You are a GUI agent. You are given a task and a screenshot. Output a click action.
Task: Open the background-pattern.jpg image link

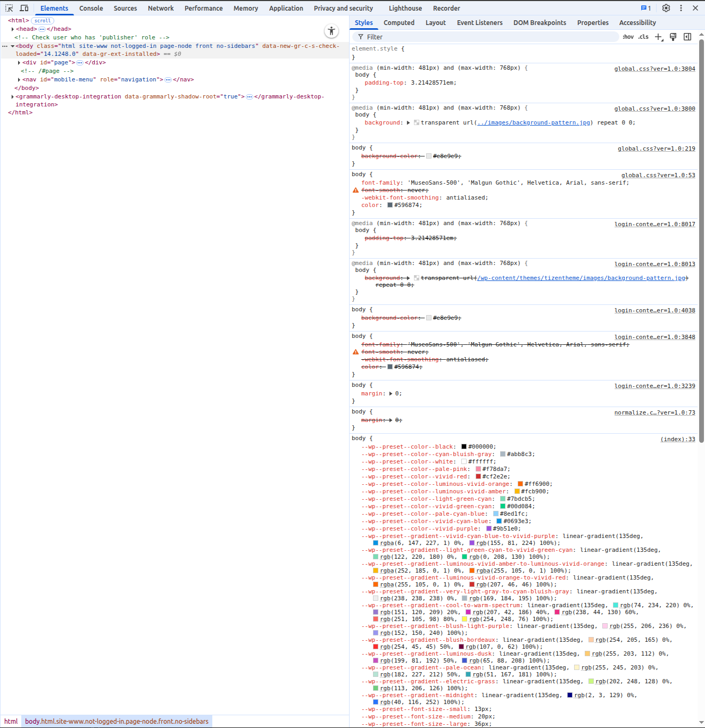click(x=533, y=122)
